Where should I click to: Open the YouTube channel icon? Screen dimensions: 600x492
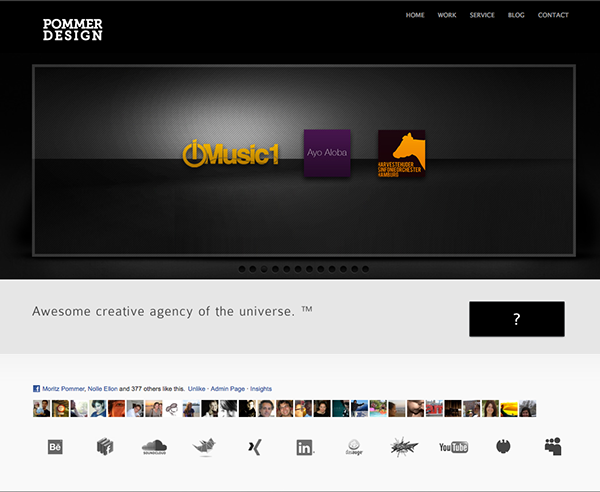click(453, 447)
